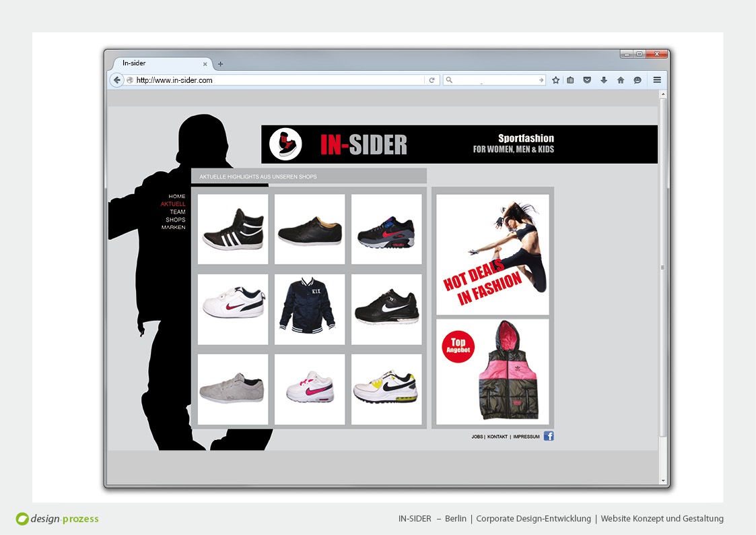Click the browser back arrow button
This screenshot has width=756, height=535.
point(116,80)
